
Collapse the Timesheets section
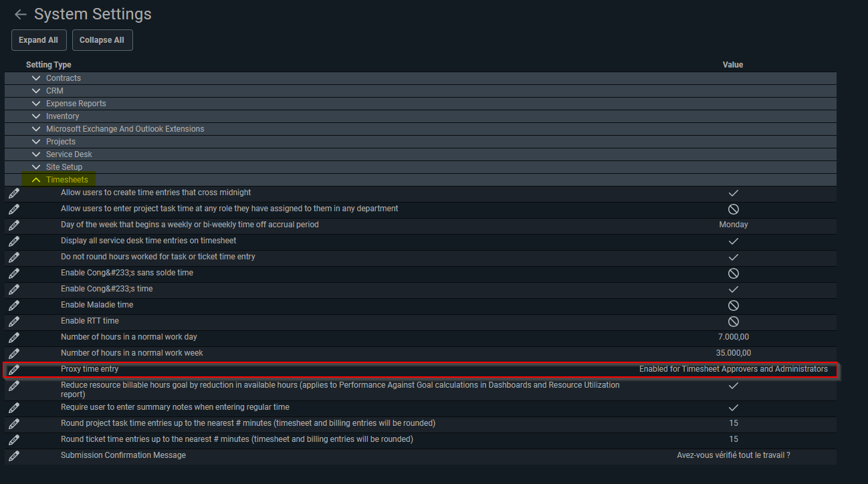(36, 180)
